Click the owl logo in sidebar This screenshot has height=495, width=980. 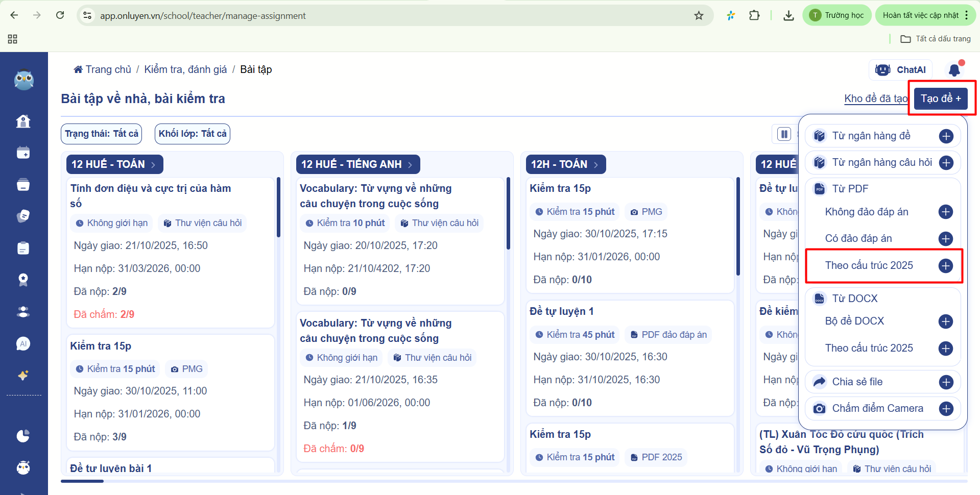pyautogui.click(x=23, y=80)
